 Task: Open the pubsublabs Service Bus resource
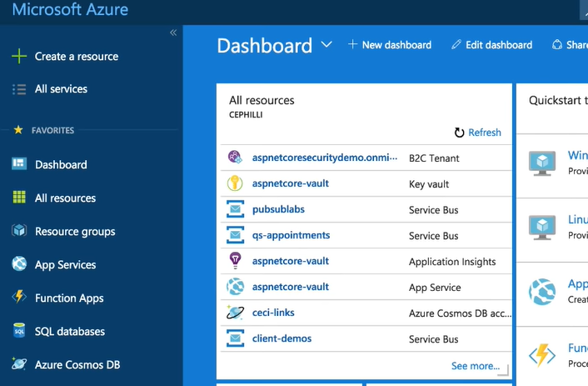tap(273, 210)
